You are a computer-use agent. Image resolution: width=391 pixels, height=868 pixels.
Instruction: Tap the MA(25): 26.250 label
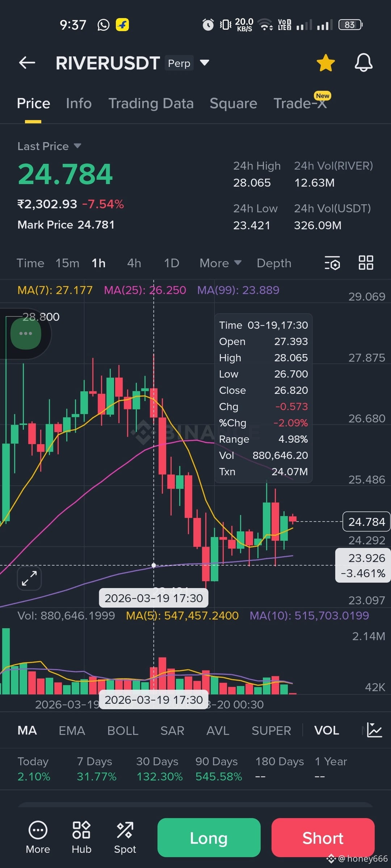[x=145, y=290]
